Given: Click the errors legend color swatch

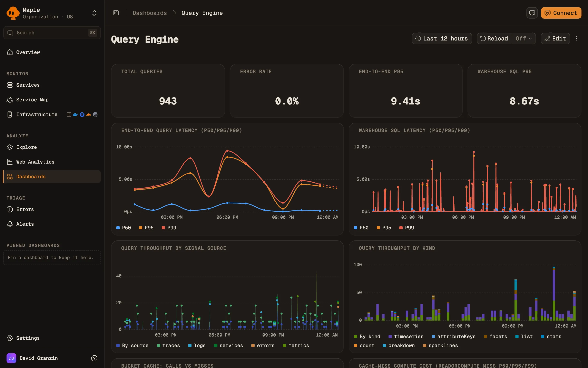Looking at the screenshot, I should point(253,346).
